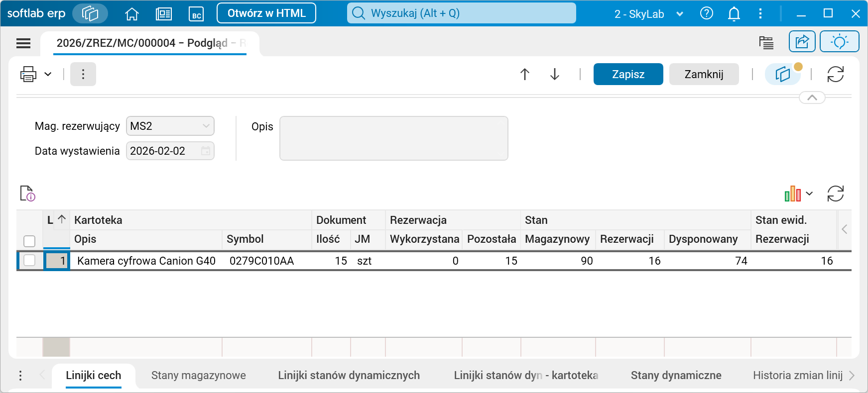Click the sort arrow in L column
868x393 pixels.
[62, 219]
